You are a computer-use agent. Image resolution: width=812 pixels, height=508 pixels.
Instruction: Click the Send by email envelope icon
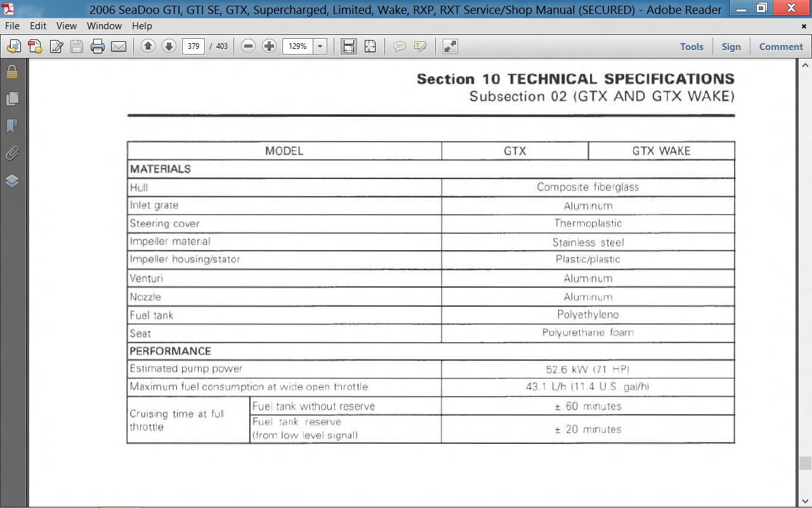[119, 46]
